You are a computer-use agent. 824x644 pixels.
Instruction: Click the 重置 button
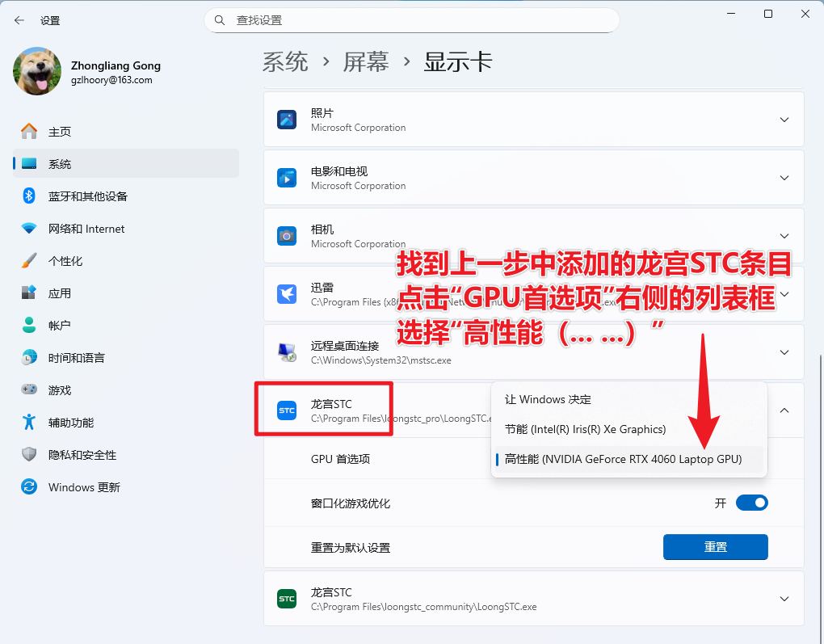[x=715, y=547]
